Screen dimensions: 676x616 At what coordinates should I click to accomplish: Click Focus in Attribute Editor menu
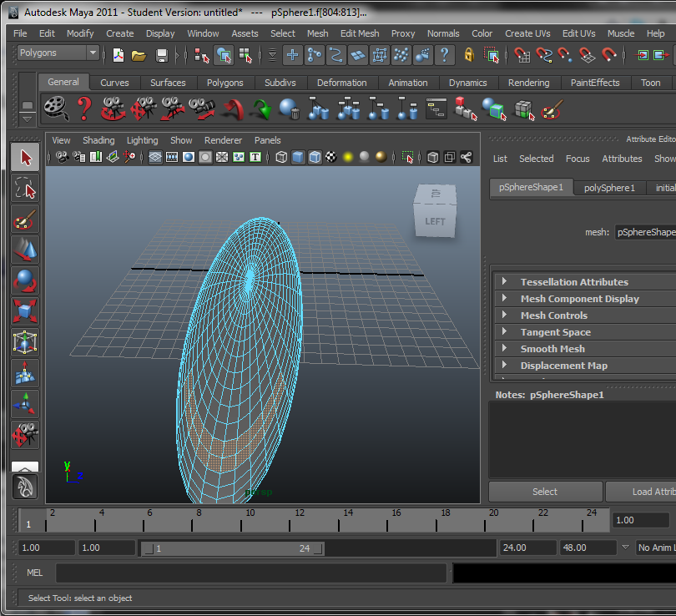pyautogui.click(x=578, y=159)
